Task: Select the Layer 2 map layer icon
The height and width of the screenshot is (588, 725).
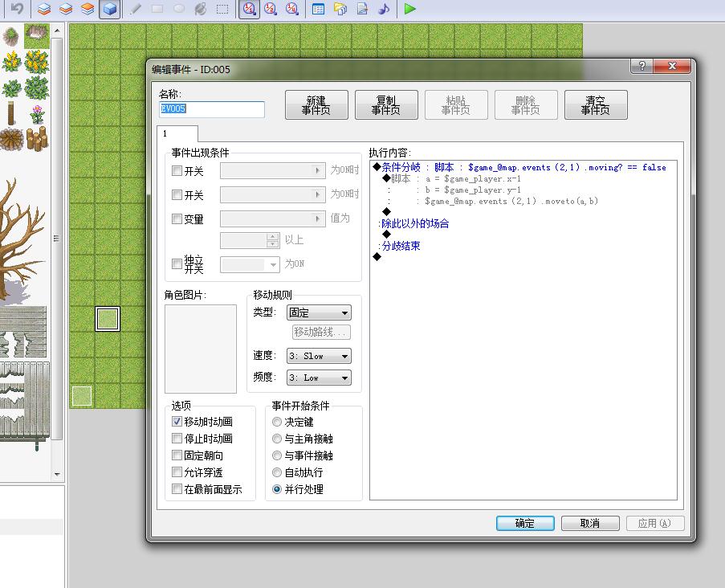Action: click(x=66, y=8)
